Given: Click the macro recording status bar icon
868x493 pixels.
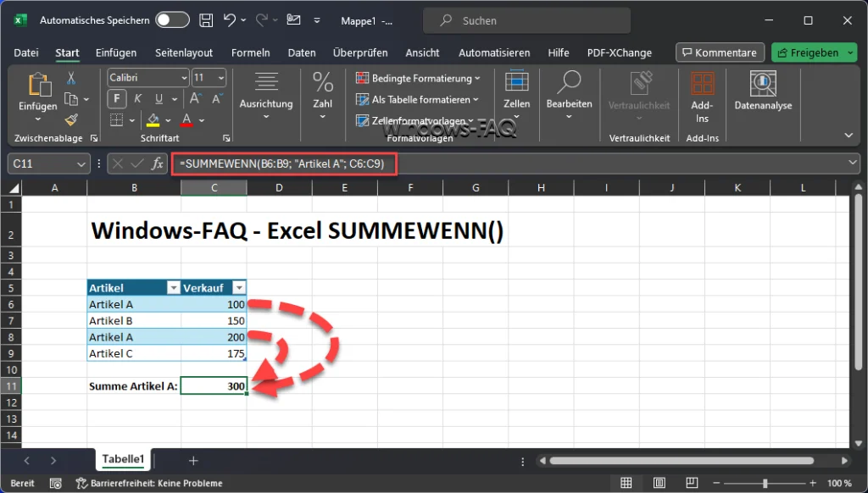Looking at the screenshot, I should pyautogui.click(x=55, y=483).
